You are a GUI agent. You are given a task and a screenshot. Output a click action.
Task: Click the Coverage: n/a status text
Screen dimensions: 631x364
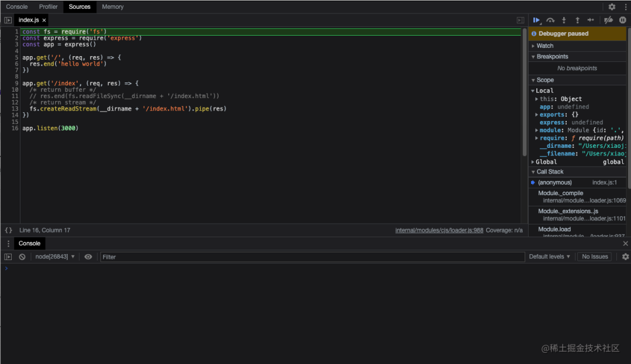point(504,230)
